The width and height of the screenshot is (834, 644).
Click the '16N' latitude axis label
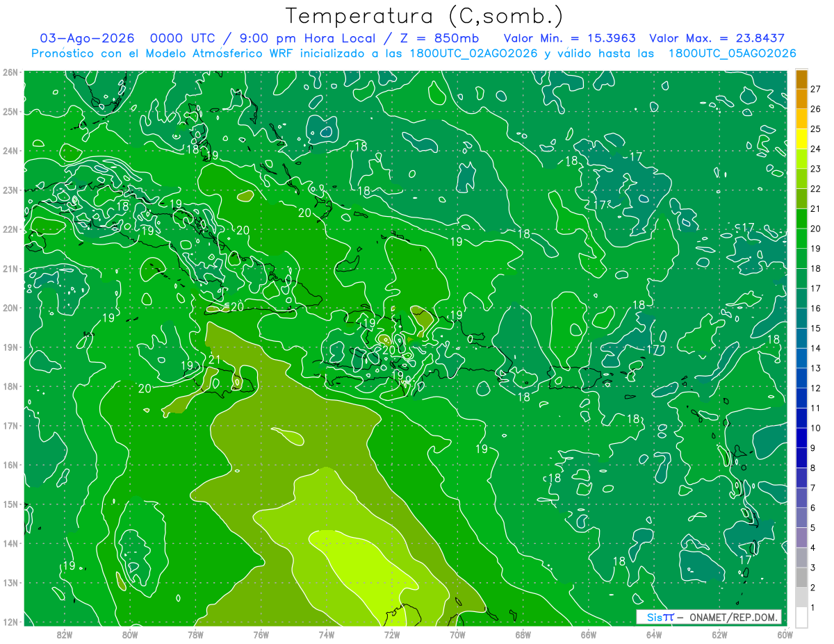[10, 465]
